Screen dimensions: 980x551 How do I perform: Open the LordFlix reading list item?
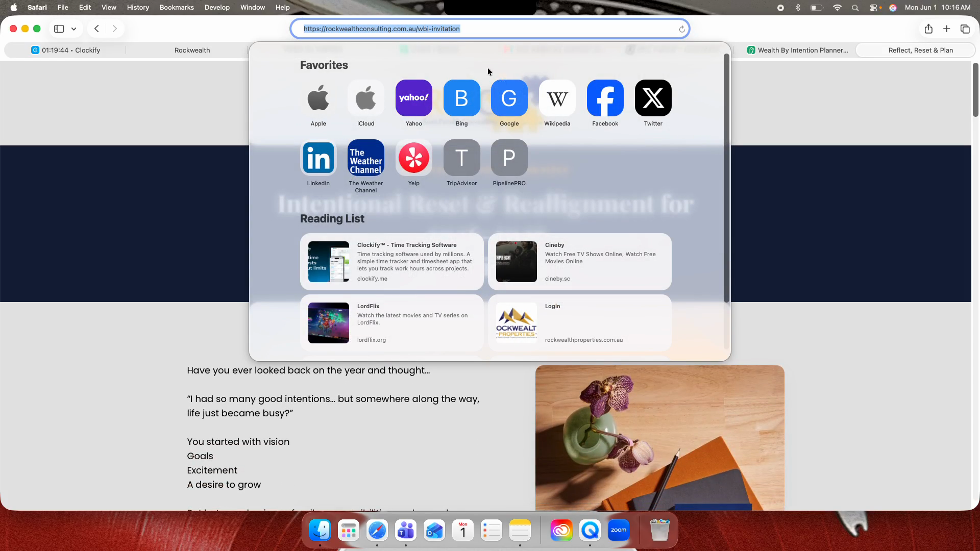coord(392,323)
